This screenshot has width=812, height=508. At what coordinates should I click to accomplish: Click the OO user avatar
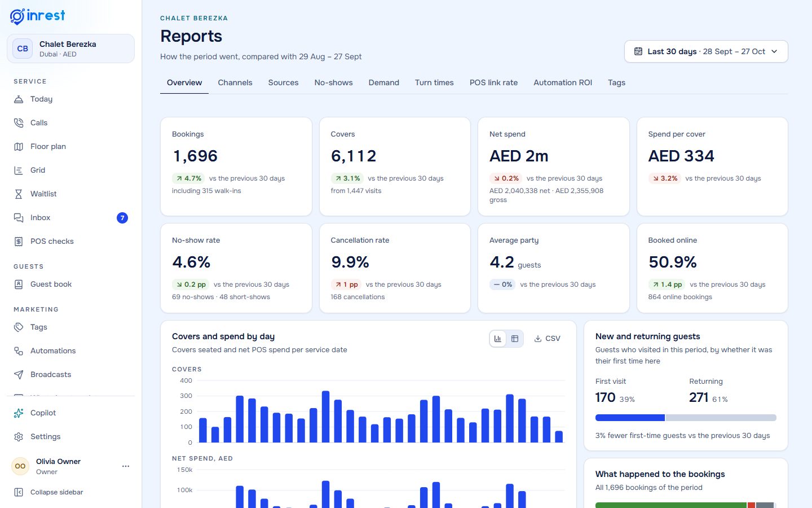20,466
